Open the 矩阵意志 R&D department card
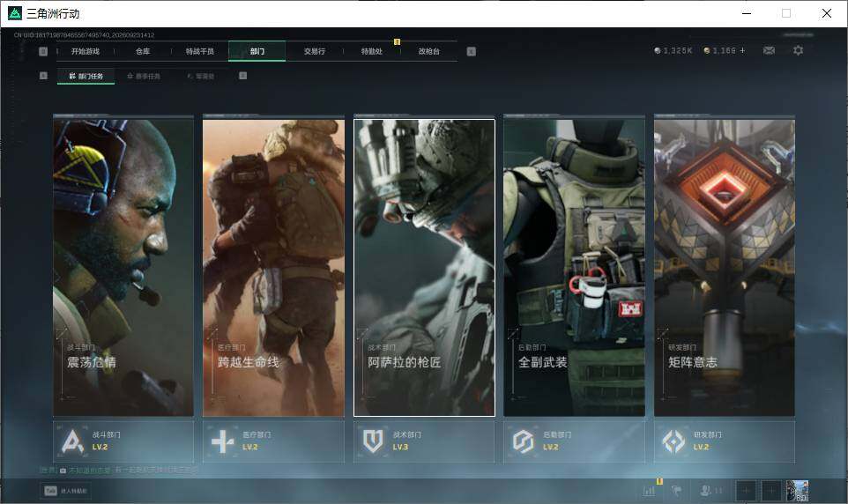Screen dimensions: 848x504 [725, 268]
